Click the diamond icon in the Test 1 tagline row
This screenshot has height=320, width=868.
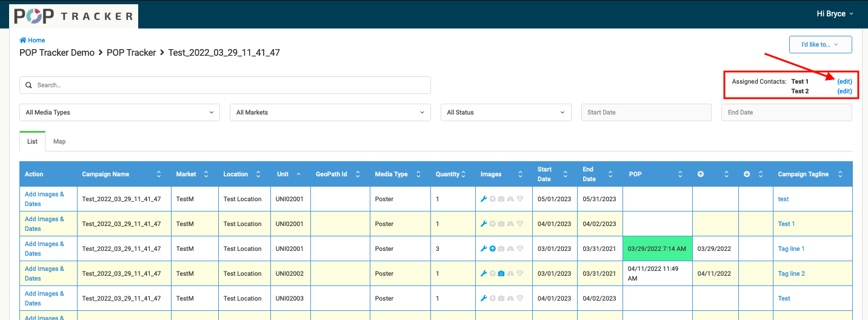pos(519,224)
